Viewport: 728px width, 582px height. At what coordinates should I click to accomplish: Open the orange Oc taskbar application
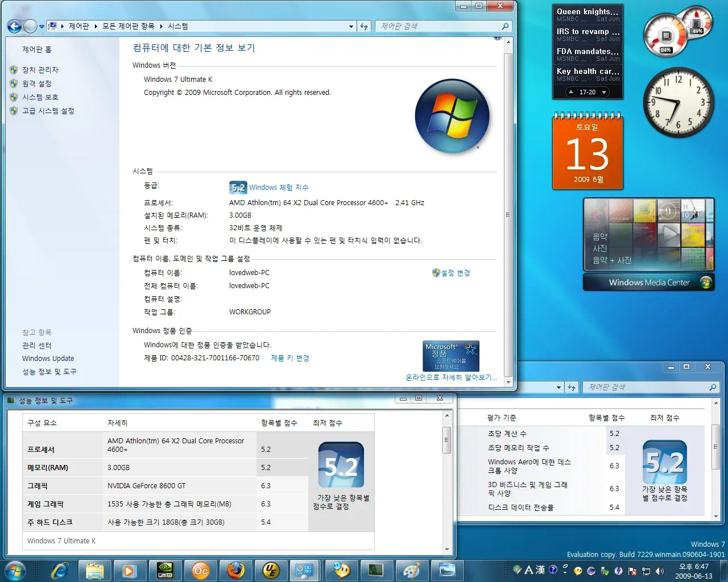click(x=200, y=571)
